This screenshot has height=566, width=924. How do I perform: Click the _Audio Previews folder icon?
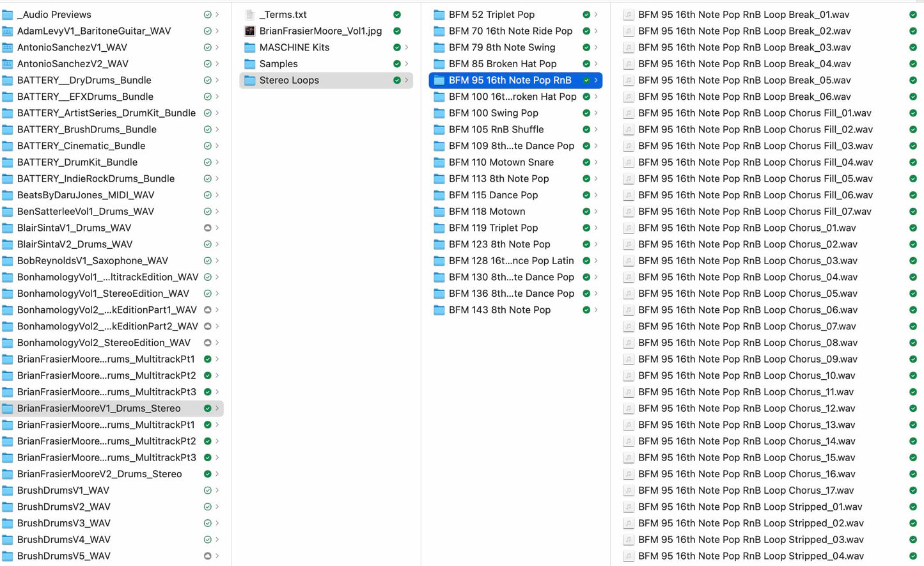8,14
